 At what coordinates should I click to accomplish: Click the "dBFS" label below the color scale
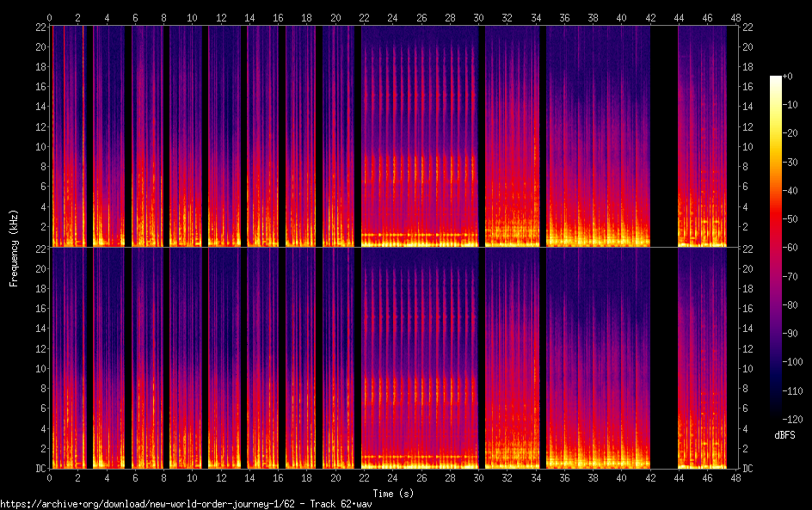click(784, 435)
